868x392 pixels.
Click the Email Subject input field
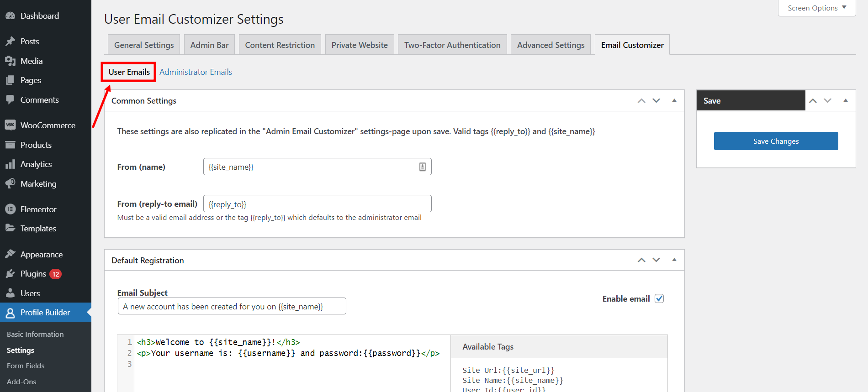[x=232, y=306]
